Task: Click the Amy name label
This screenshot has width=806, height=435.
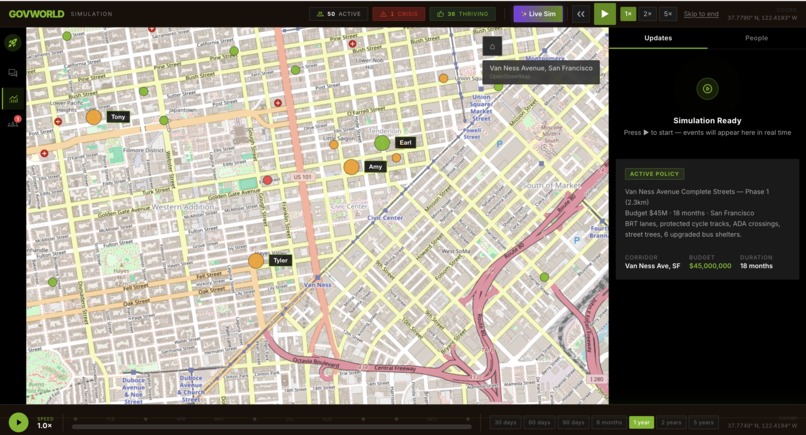Action: point(375,167)
